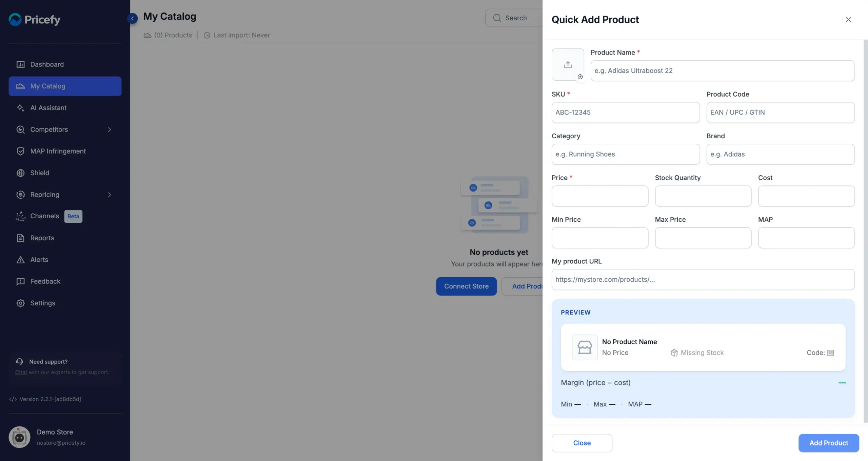This screenshot has height=461, width=868.
Task: Click the Alerts triangle icon
Action: coord(20,260)
